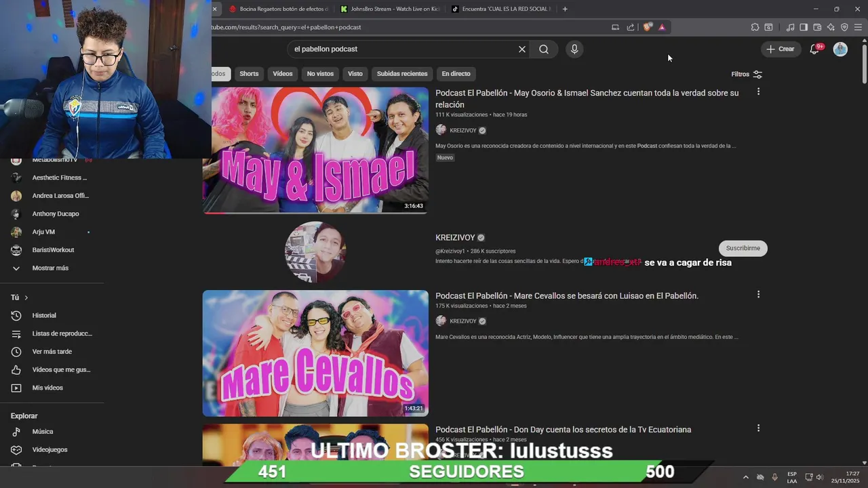
Task: Switch to the TikTok Encuentra tab
Action: click(x=501, y=9)
